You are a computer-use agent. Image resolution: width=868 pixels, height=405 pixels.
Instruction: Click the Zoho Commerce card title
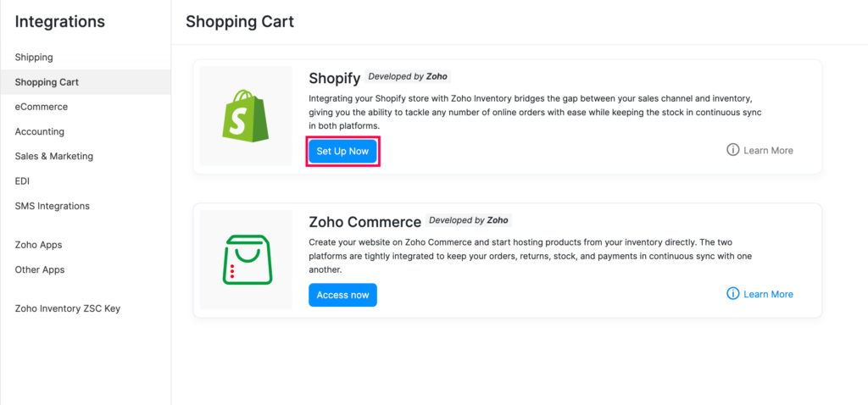(x=364, y=222)
